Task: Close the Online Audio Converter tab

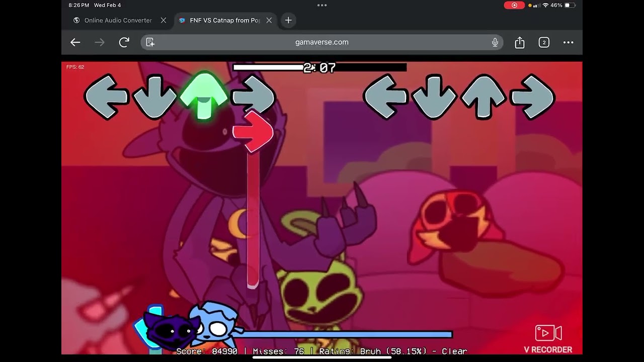Action: click(x=164, y=20)
